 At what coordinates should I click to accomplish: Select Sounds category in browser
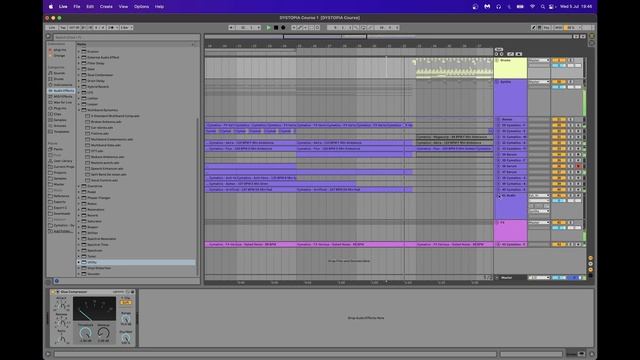tap(59, 73)
